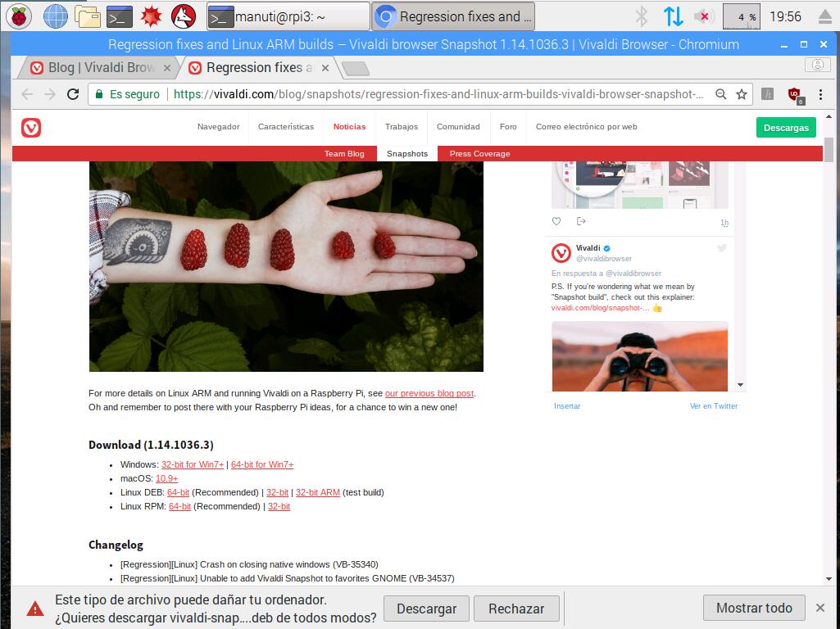
Task: Open Correo electrónico por web
Action: click(586, 127)
